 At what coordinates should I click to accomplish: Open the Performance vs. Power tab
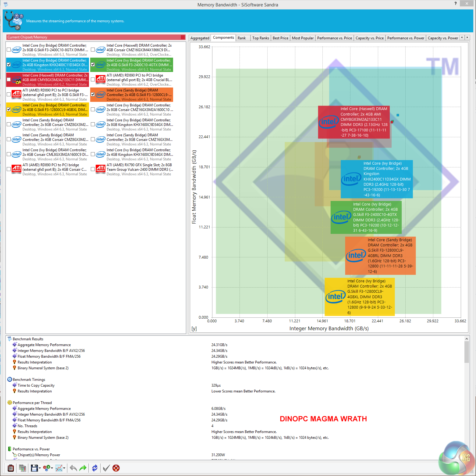406,38
